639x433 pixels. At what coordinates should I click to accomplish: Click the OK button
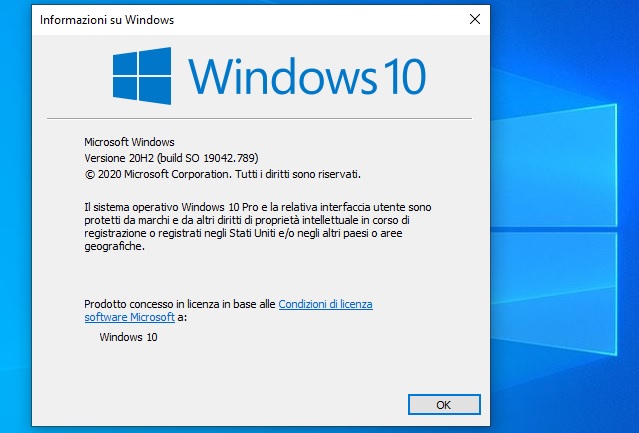(444, 404)
